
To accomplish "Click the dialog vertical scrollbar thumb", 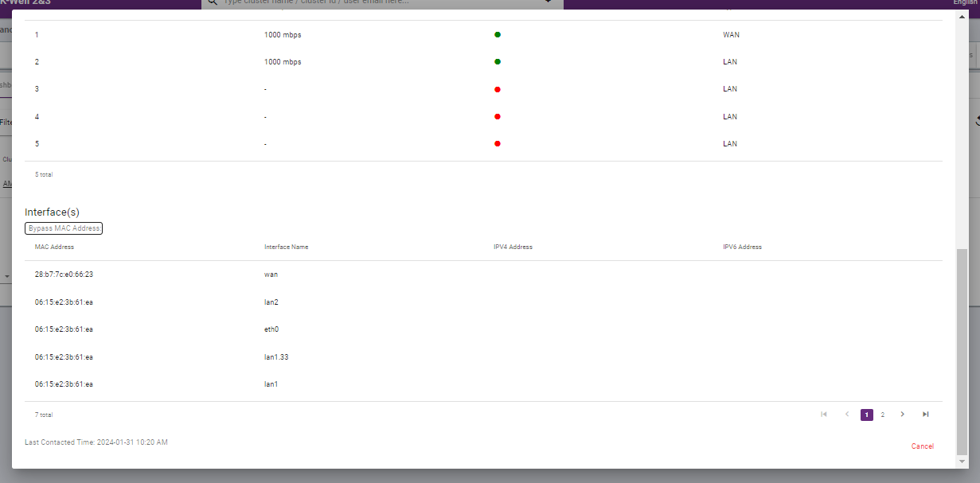I will 962,350.
